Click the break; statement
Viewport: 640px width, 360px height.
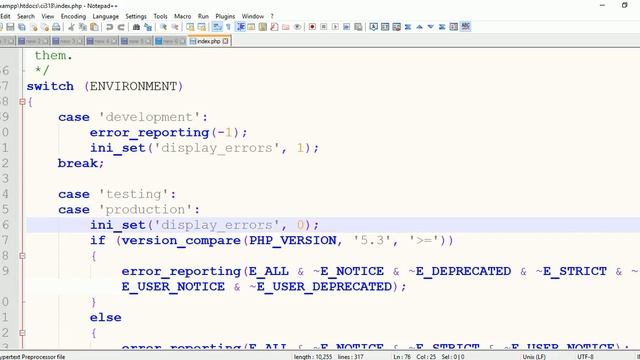point(81,163)
